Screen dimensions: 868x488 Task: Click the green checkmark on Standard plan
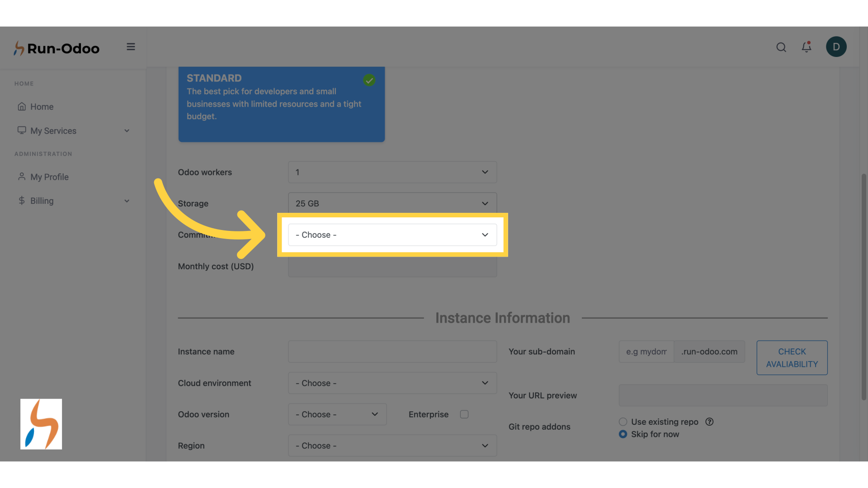pos(369,80)
